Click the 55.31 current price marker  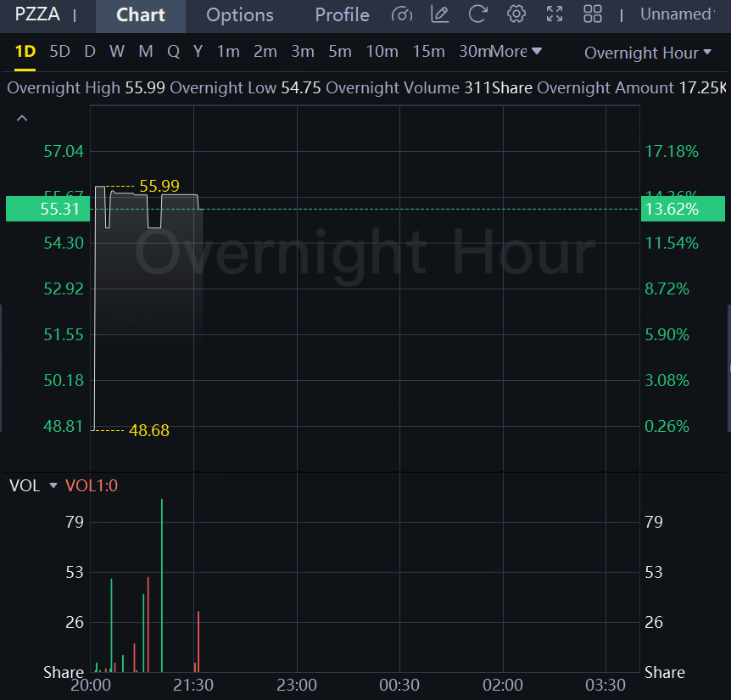47,209
